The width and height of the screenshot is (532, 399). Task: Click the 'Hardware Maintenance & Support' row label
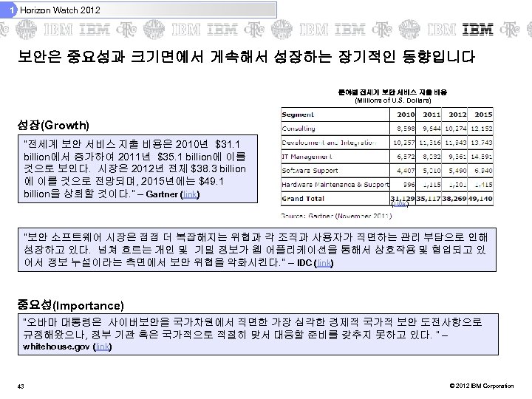(x=335, y=184)
